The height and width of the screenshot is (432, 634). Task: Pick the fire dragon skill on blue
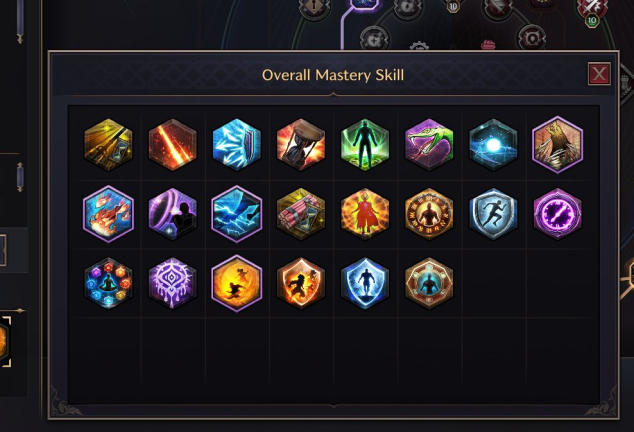[108, 214]
